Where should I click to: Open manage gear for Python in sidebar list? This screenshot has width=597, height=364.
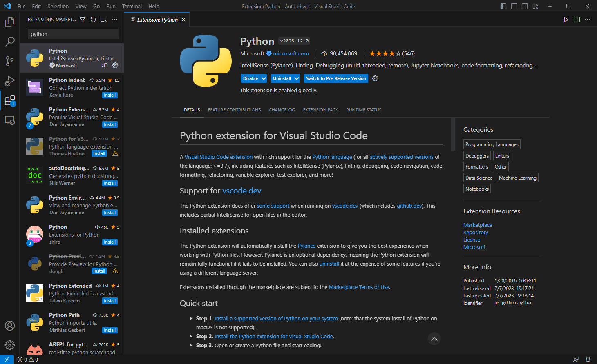pos(115,65)
